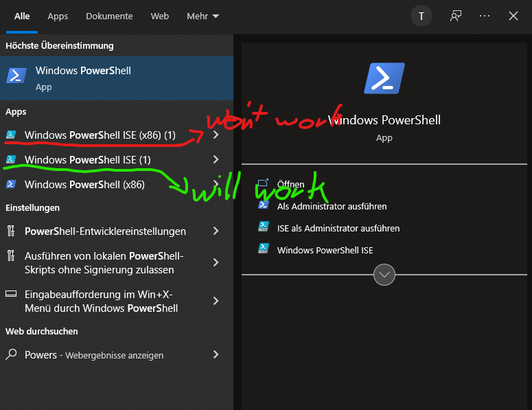Image resolution: width=532 pixels, height=410 pixels.
Task: Select Windows PowerShell (x86) result
Action: [x=84, y=185]
